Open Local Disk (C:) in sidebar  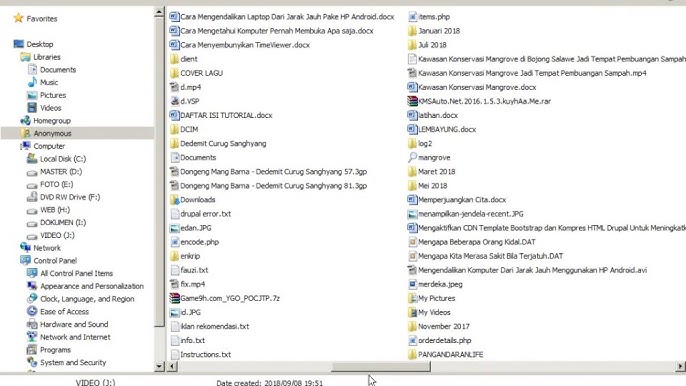(63, 159)
